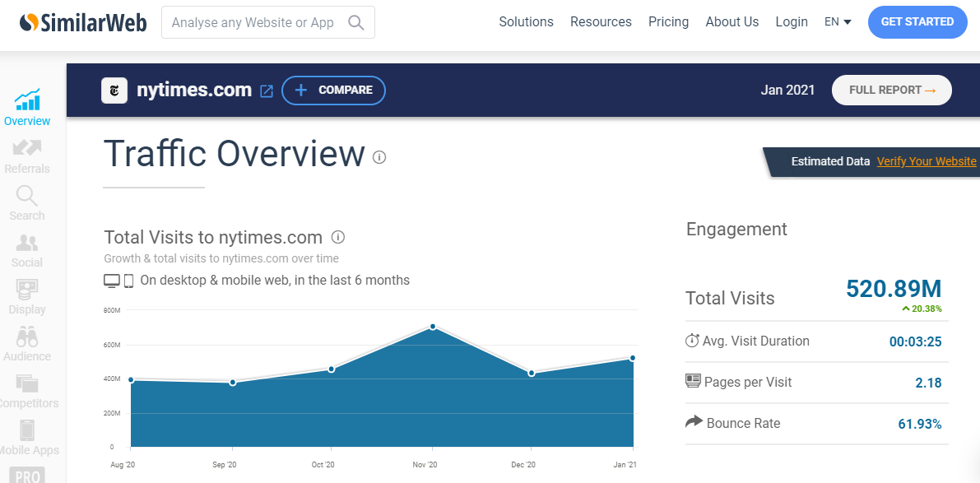Open the EN language dropdown
The height and width of the screenshot is (483, 980).
click(838, 22)
